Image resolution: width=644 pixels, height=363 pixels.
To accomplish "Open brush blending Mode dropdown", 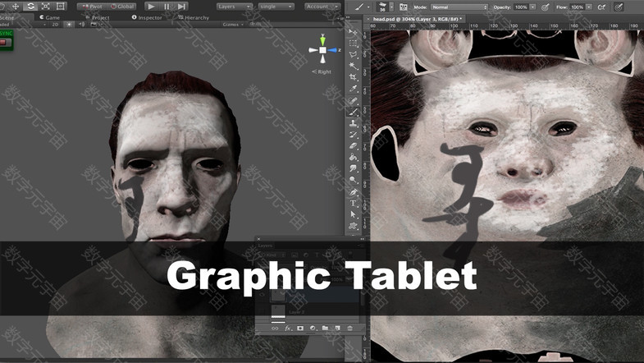I will pyautogui.click(x=459, y=7).
